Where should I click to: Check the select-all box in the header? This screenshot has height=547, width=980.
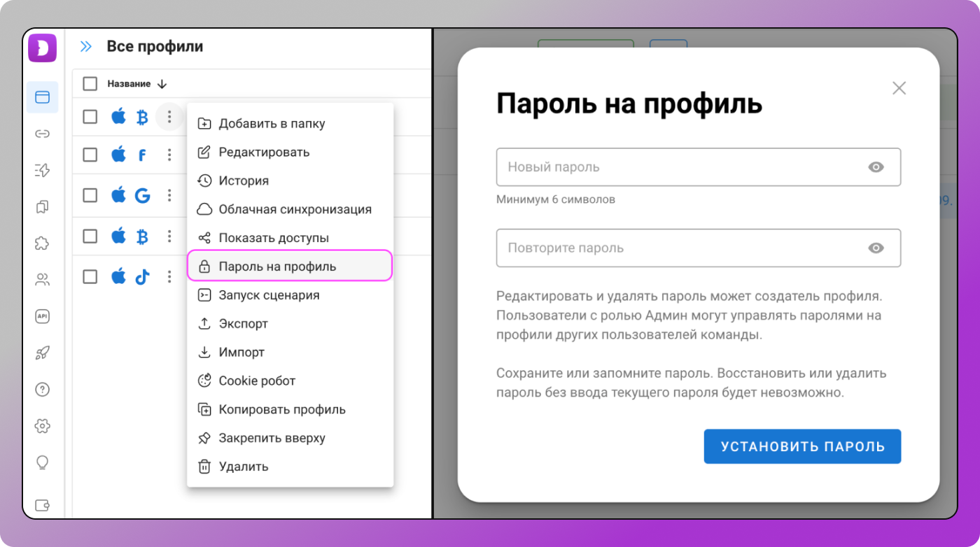click(x=90, y=83)
